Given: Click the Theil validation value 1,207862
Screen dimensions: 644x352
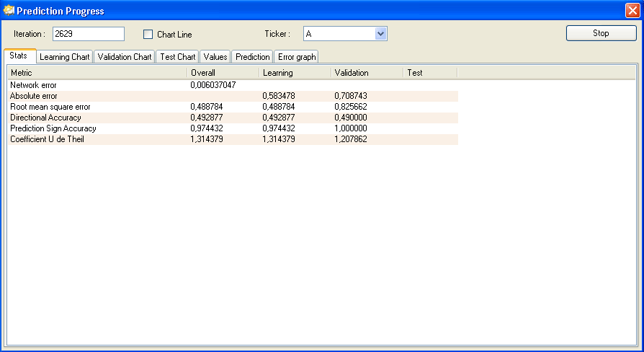Looking at the screenshot, I should coord(351,139).
